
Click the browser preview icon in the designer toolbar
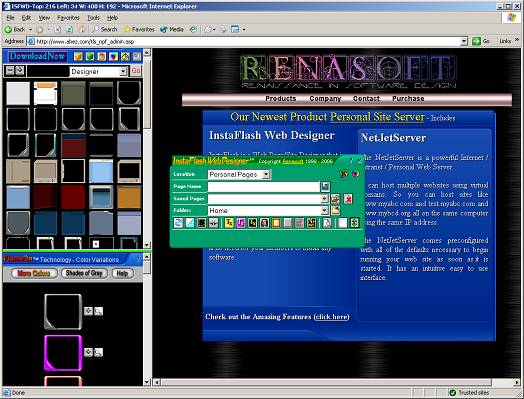178,223
